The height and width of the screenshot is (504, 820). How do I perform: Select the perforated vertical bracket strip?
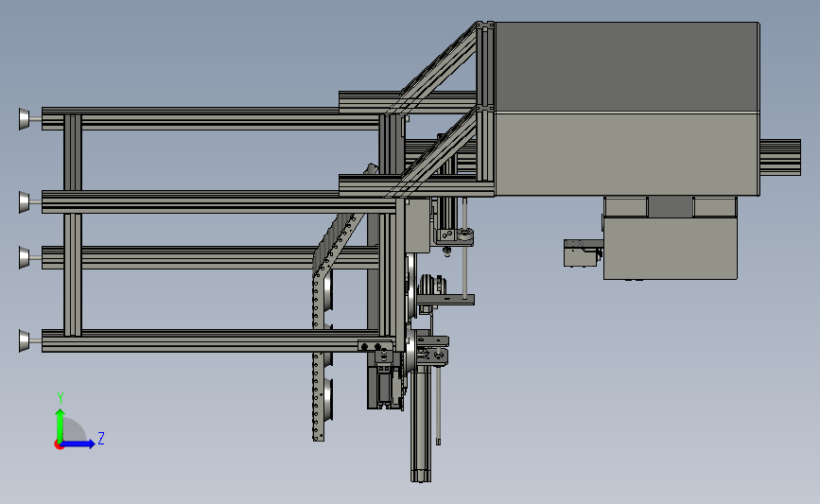click(x=318, y=356)
